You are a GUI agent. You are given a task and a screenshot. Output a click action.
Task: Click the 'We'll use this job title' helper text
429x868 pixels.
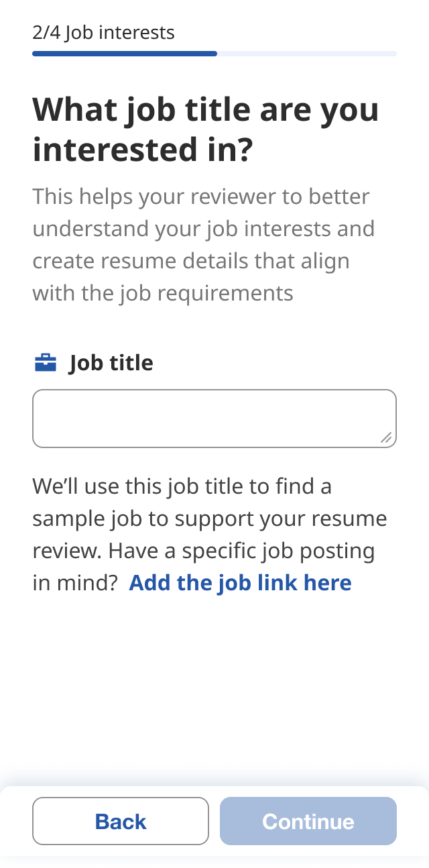pyautogui.click(x=182, y=485)
